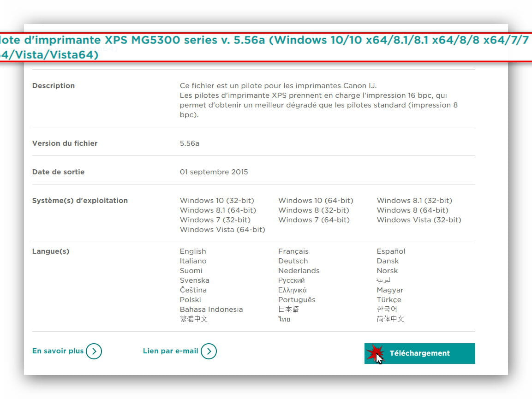
Task: Click Español in the language list
Action: click(391, 251)
